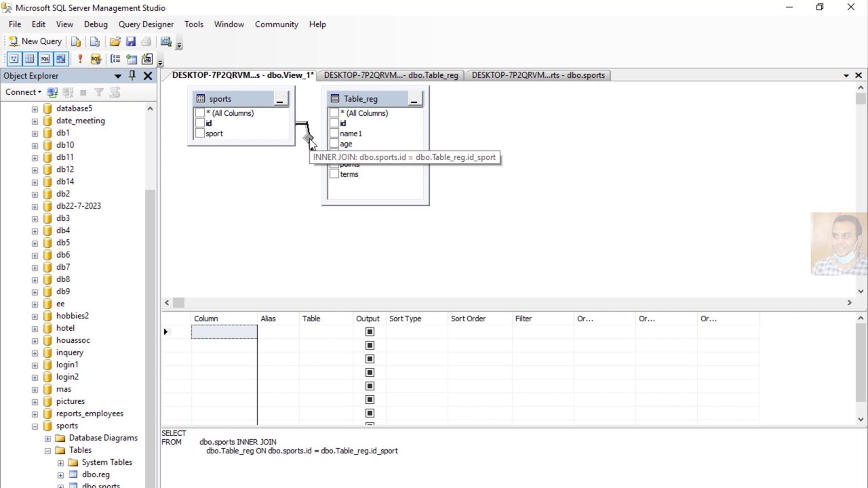Select the db22-7-2023 database in tree
The image size is (868, 488).
[78, 206]
